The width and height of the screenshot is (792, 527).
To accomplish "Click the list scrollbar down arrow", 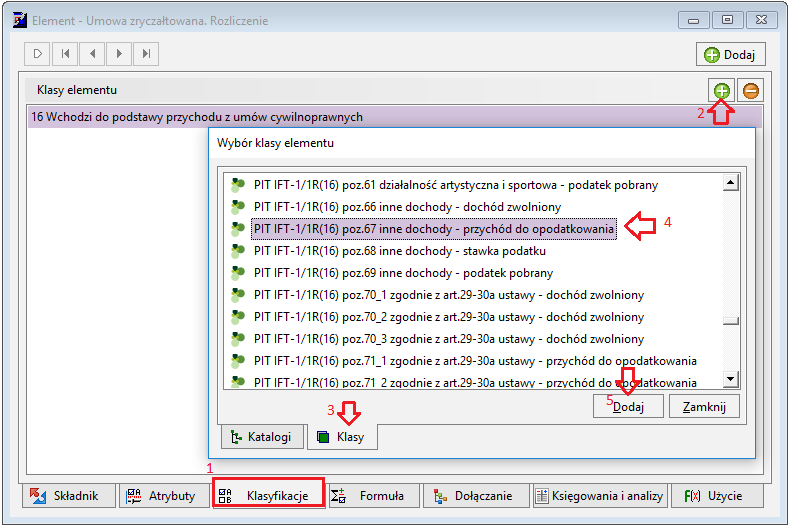I will pyautogui.click(x=731, y=378).
